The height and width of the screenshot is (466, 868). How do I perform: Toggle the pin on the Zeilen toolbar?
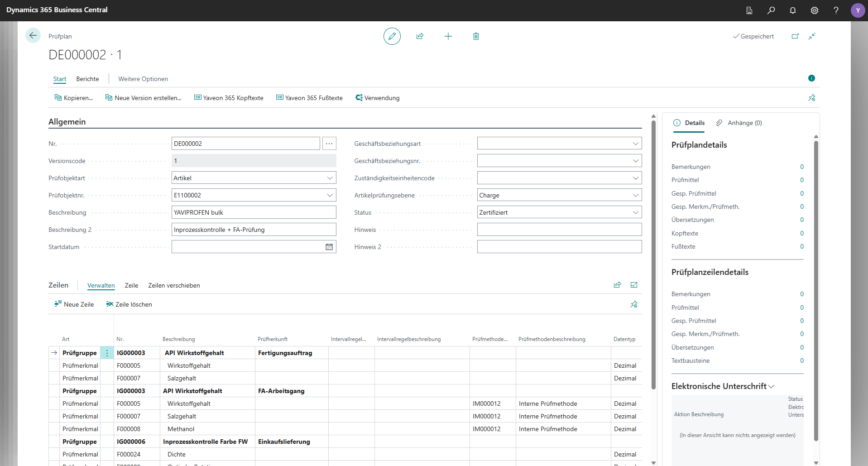pos(633,304)
